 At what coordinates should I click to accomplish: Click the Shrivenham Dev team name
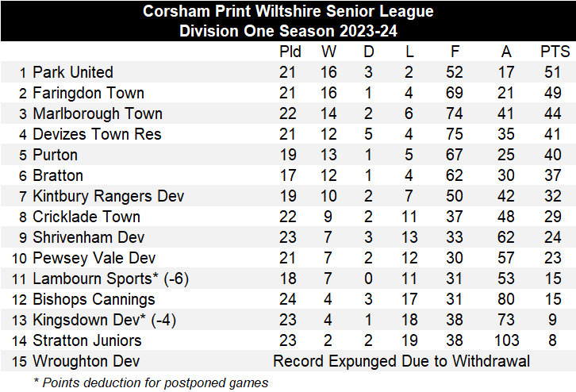click(x=88, y=237)
